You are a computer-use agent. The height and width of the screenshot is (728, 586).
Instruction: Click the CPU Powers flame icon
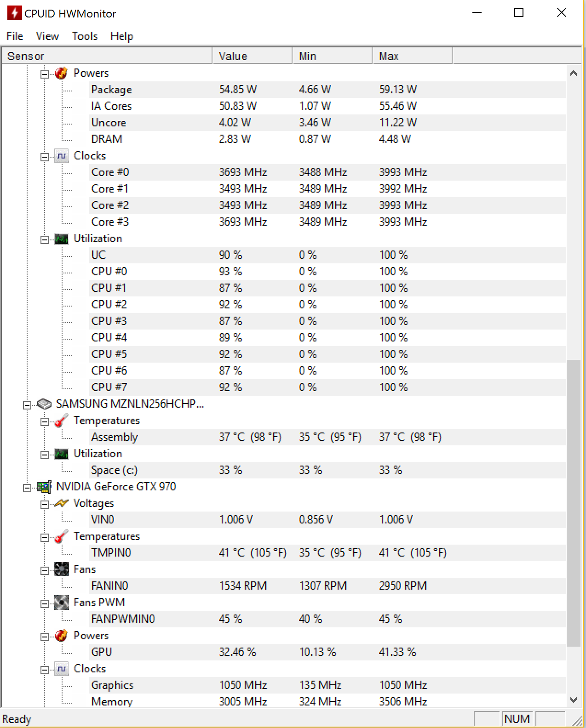62,73
